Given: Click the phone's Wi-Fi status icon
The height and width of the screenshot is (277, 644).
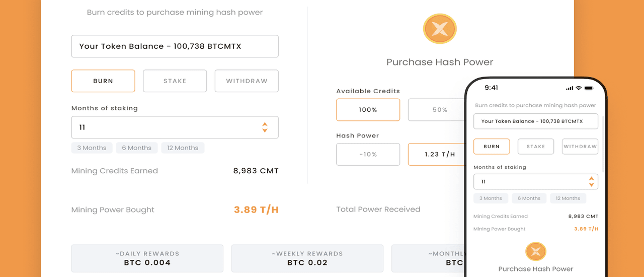Looking at the screenshot, I should point(579,88).
